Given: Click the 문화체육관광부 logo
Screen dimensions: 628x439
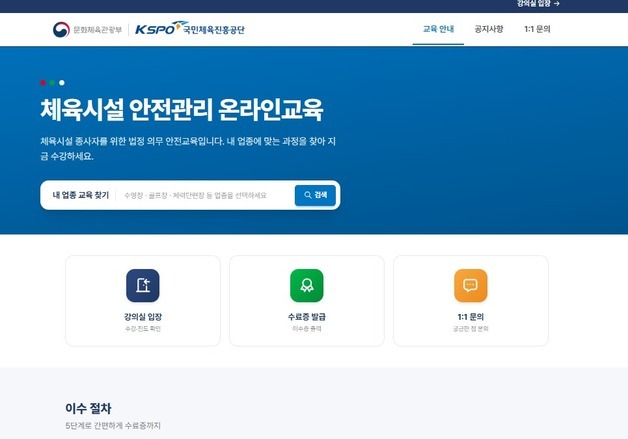Looking at the screenshot, I should pyautogui.click(x=87, y=30).
